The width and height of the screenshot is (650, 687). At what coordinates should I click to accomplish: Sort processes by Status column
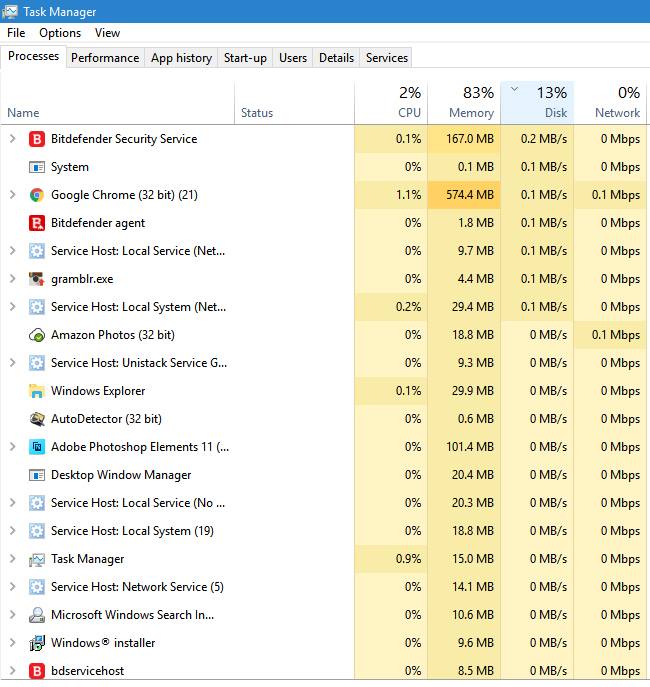(294, 103)
